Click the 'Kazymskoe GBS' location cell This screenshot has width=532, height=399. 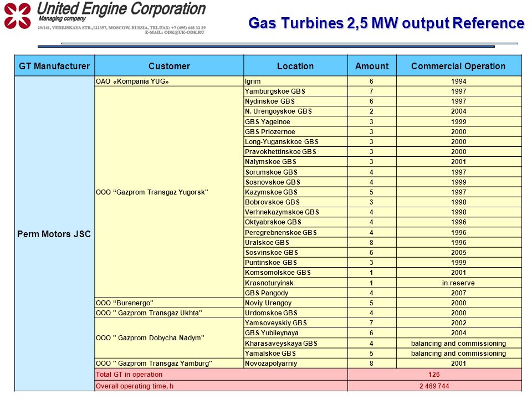click(x=295, y=192)
